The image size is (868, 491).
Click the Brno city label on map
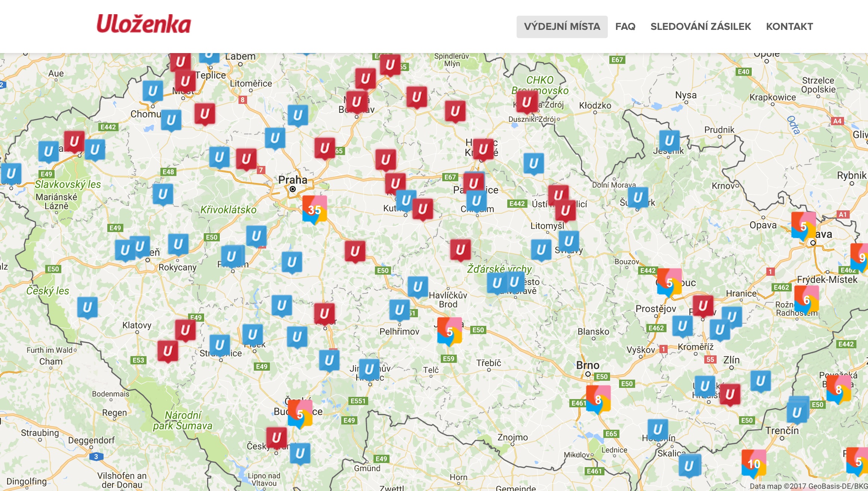point(588,365)
